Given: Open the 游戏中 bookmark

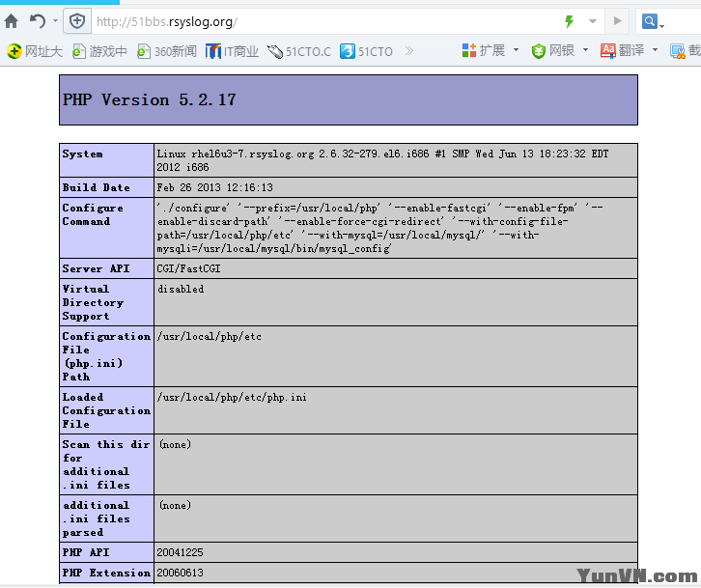Looking at the screenshot, I should (x=99, y=51).
